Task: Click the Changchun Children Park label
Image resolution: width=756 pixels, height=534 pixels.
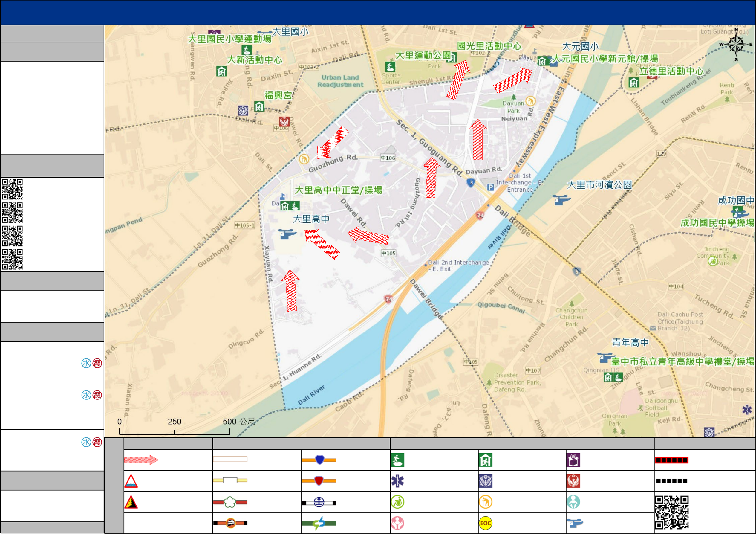Action: [571, 317]
